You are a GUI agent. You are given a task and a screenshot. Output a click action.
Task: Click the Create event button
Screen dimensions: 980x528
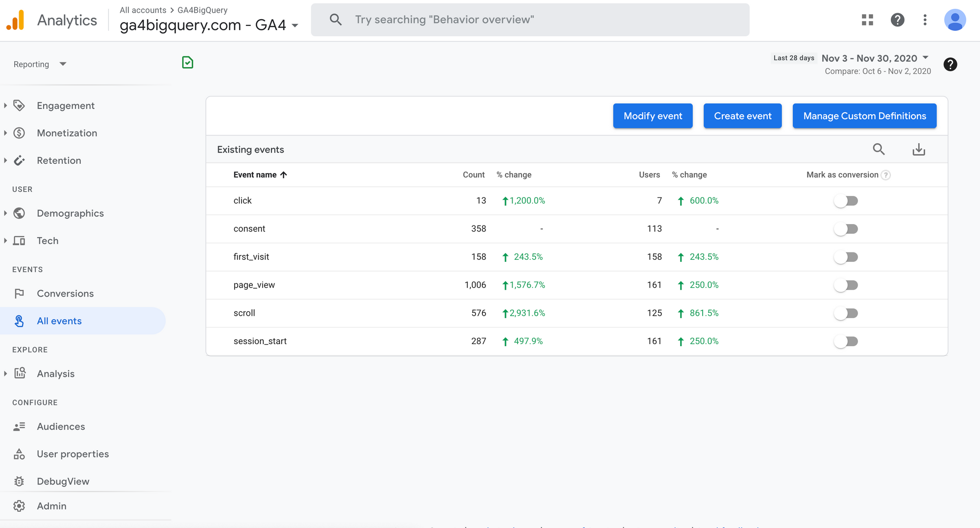click(742, 116)
